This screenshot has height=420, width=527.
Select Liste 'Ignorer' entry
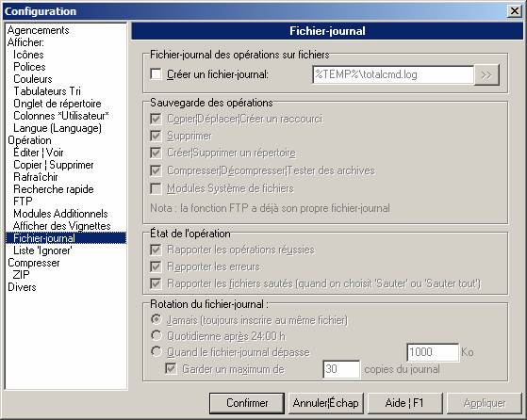click(x=42, y=250)
